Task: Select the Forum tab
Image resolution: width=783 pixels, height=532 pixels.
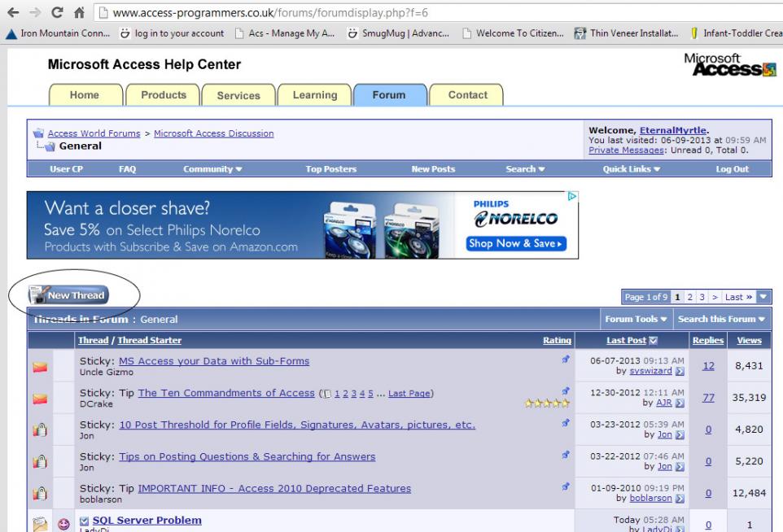Action: click(x=390, y=95)
